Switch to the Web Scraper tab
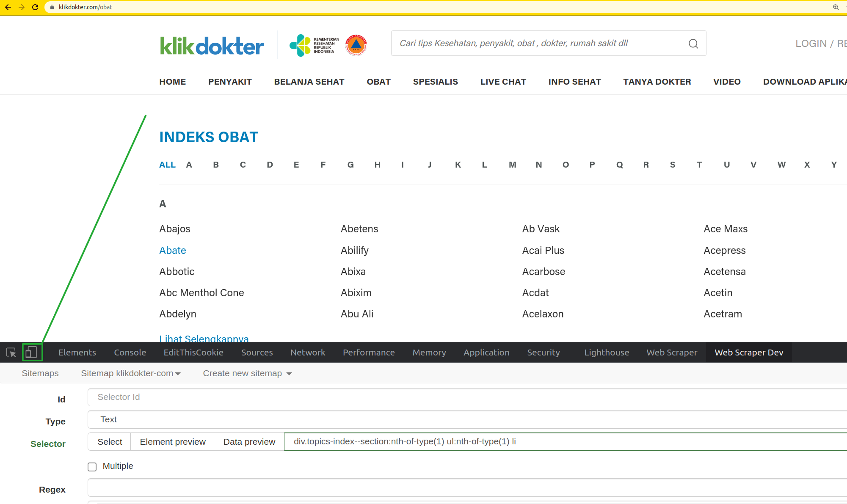 pos(672,353)
